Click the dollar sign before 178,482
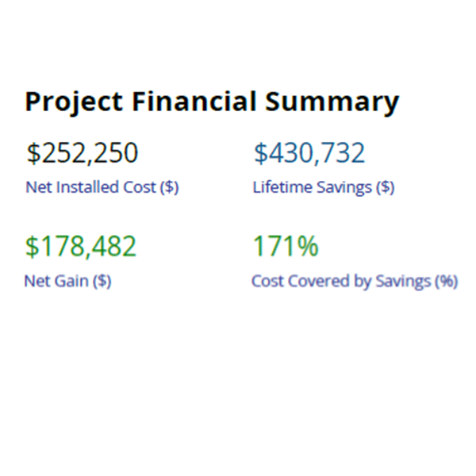 [32, 247]
